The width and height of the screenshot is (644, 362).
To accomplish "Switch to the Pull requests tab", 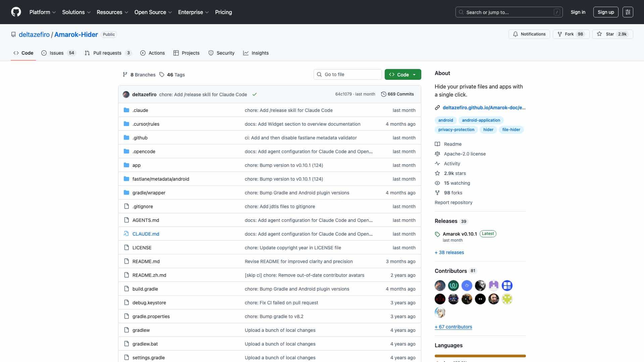I will [108, 53].
